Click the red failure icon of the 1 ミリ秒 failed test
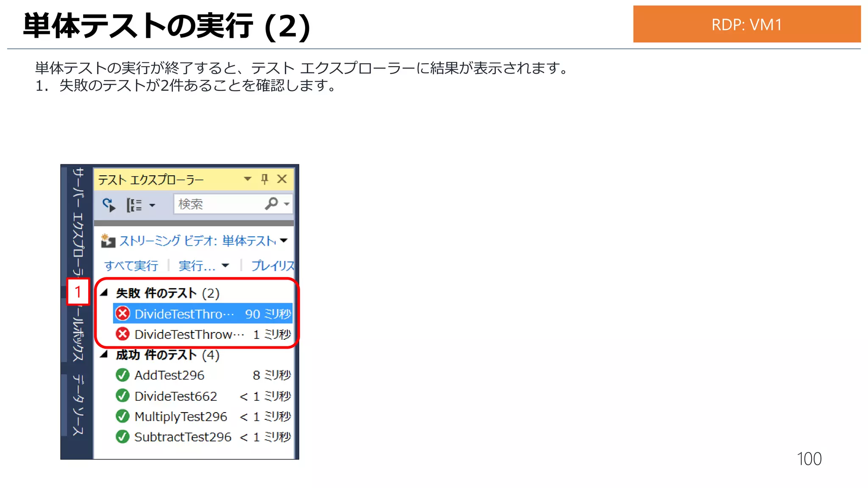Screen dimensions: 868x488 pos(123,334)
